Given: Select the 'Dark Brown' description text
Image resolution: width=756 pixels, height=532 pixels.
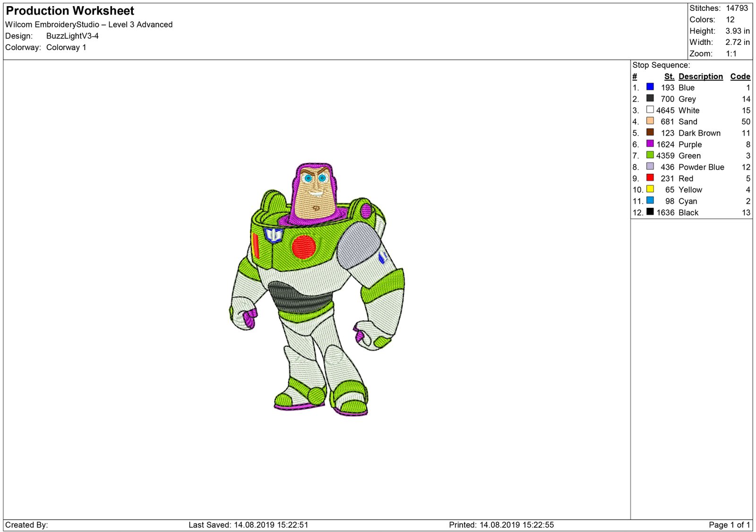Looking at the screenshot, I should pyautogui.click(x=699, y=133).
